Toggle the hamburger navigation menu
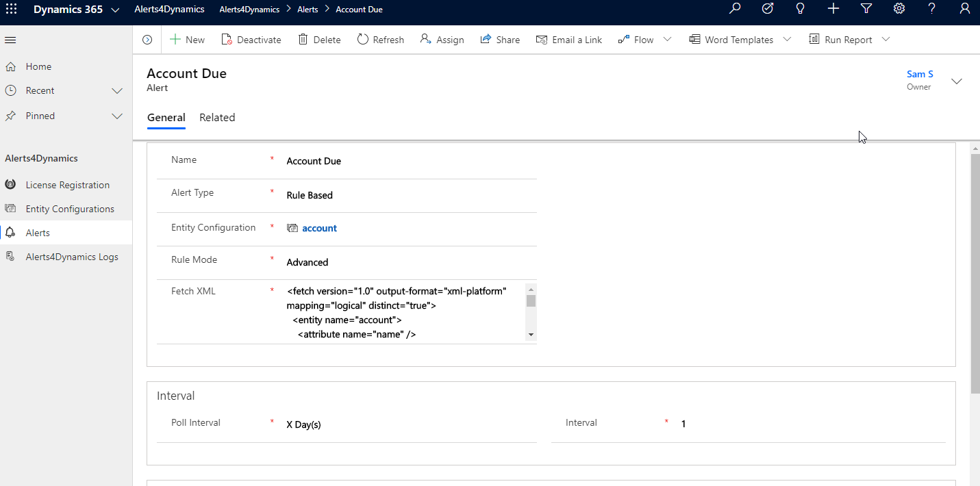Screen dimensions: 980x486 pyautogui.click(x=10, y=40)
